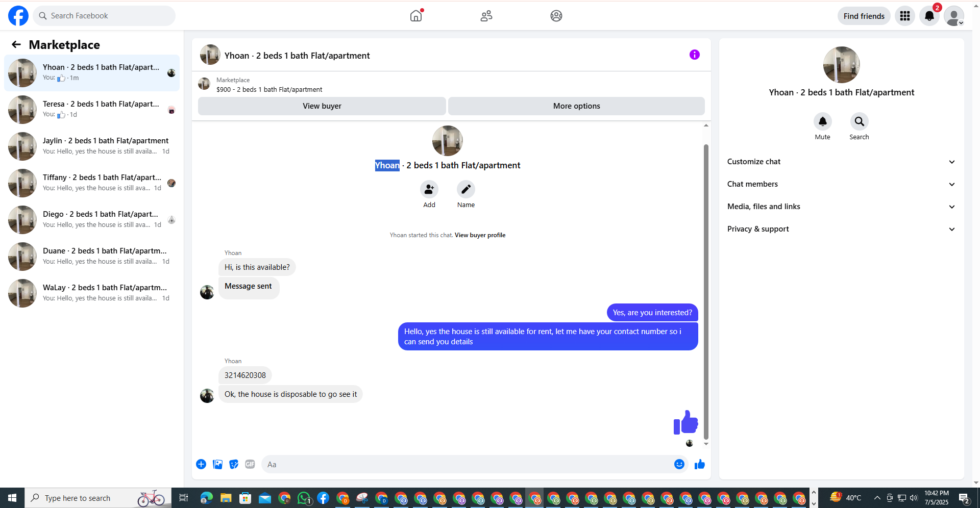Add people to the chat
This screenshot has height=508, width=980.
[429, 189]
